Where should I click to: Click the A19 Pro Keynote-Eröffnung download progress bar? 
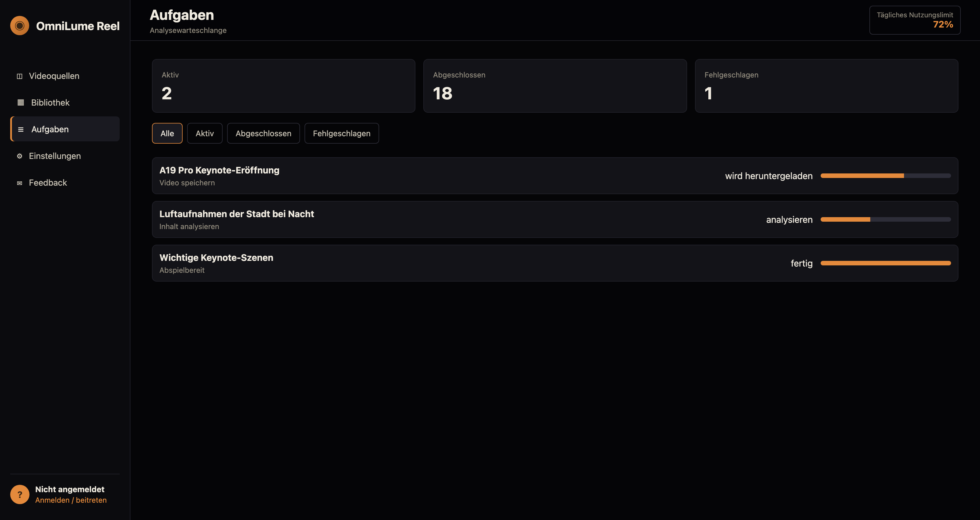coord(886,176)
